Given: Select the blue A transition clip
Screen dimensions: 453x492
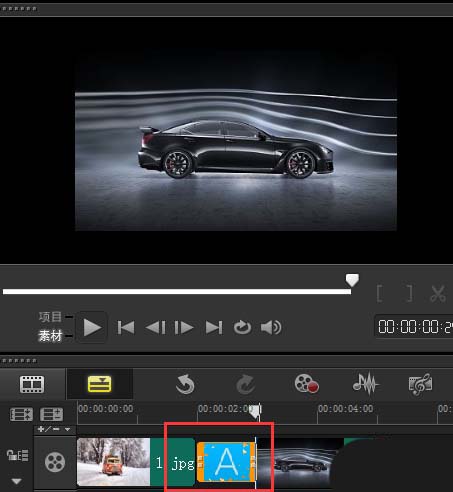Looking at the screenshot, I should tap(227, 462).
